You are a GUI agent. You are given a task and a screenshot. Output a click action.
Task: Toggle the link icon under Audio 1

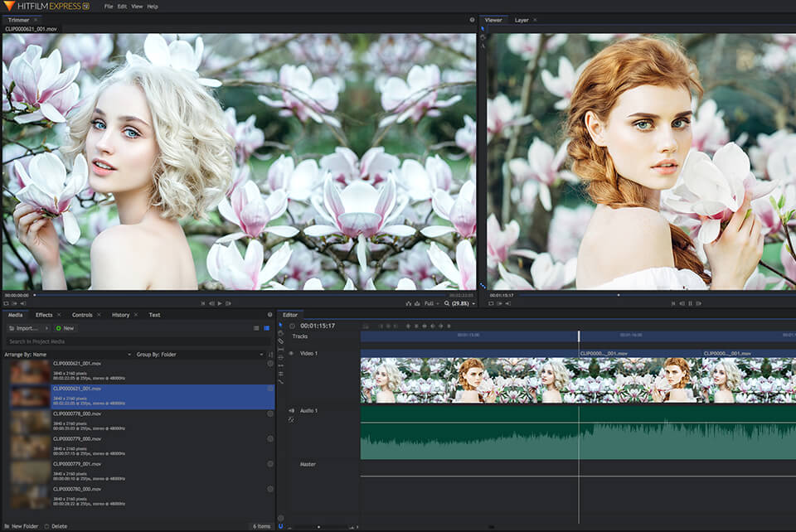coord(291,420)
